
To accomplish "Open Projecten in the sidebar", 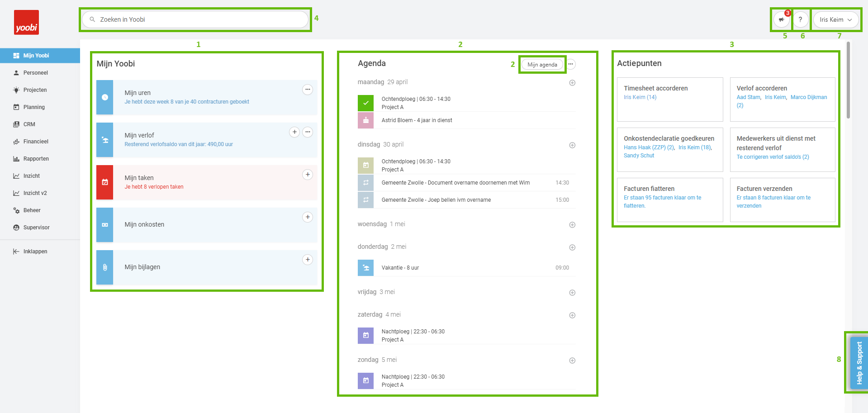I will [40, 90].
